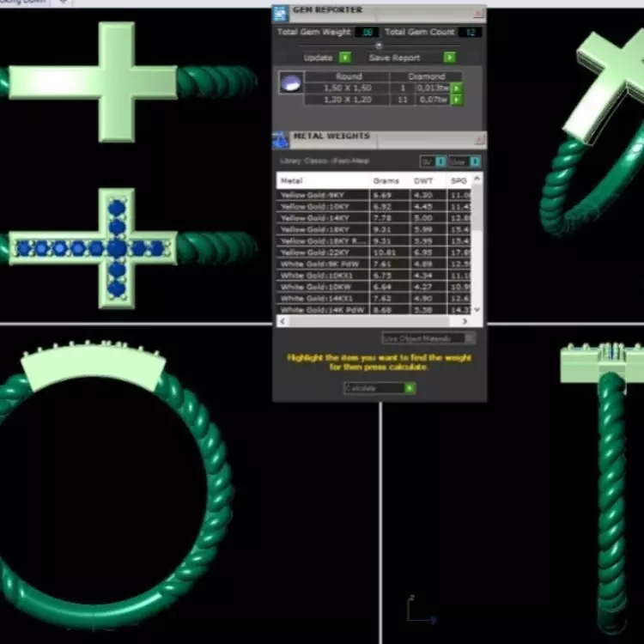Click scroll-left arrow of metals list
This screenshot has width=644, height=644.
point(283,321)
